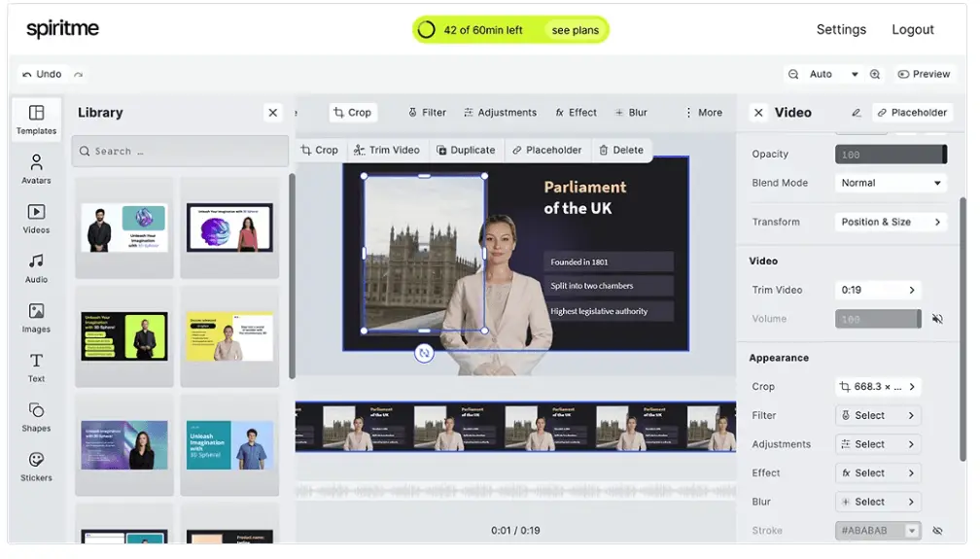Open the Images sidebar section
Image resolution: width=980 pixels, height=559 pixels.
(36, 318)
